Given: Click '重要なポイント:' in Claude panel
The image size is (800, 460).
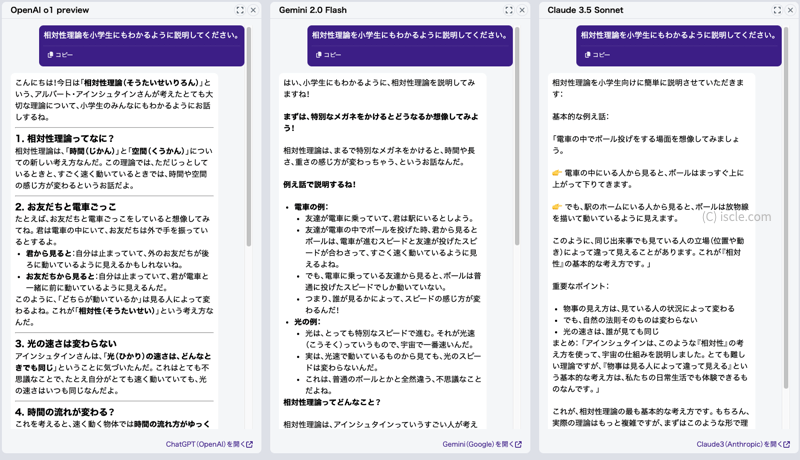Looking at the screenshot, I should [580, 286].
